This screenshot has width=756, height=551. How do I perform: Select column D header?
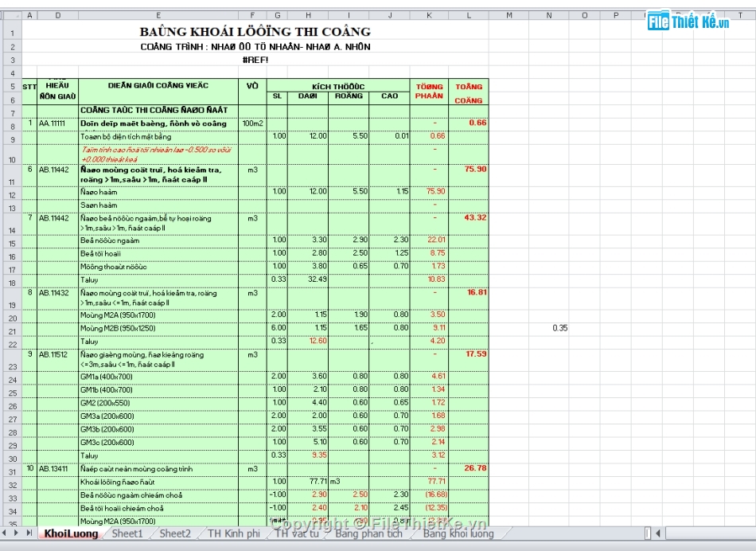(x=58, y=15)
